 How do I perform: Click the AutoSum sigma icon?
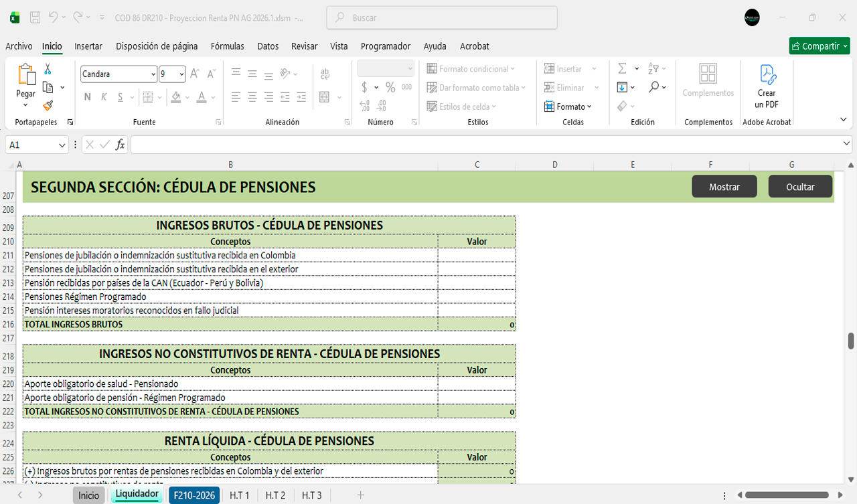point(622,68)
